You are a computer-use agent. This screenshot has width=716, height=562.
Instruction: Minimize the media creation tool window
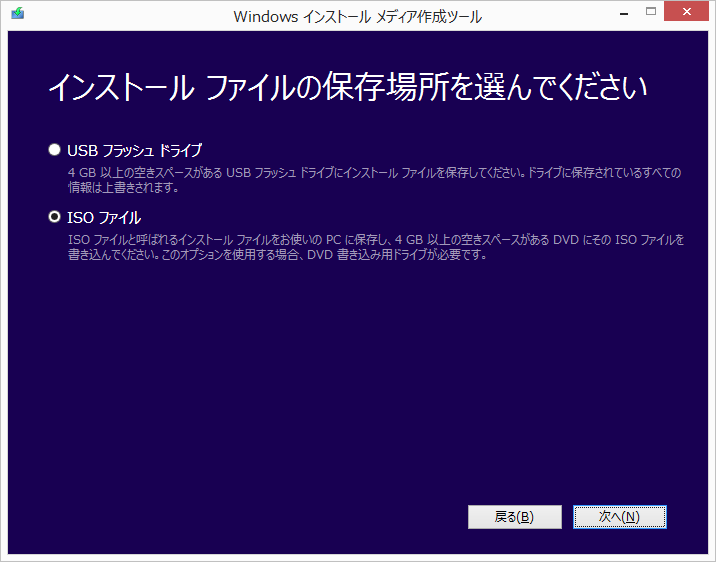click(x=624, y=13)
